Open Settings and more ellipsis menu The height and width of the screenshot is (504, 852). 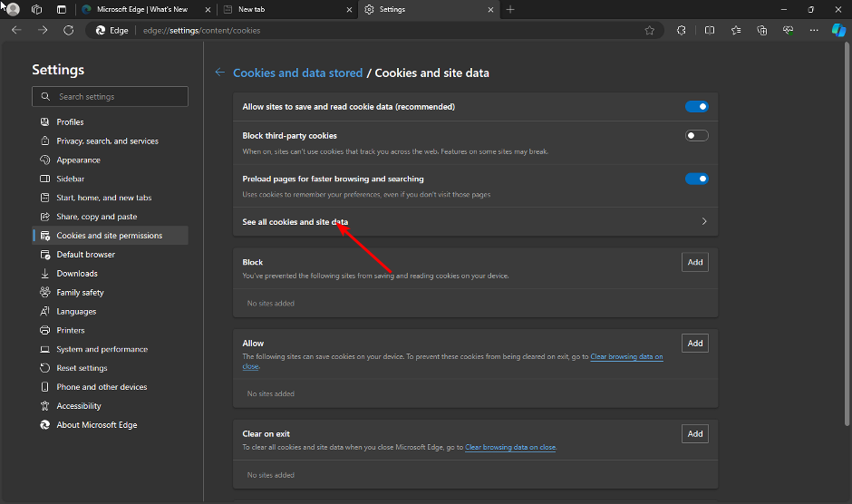coord(813,31)
